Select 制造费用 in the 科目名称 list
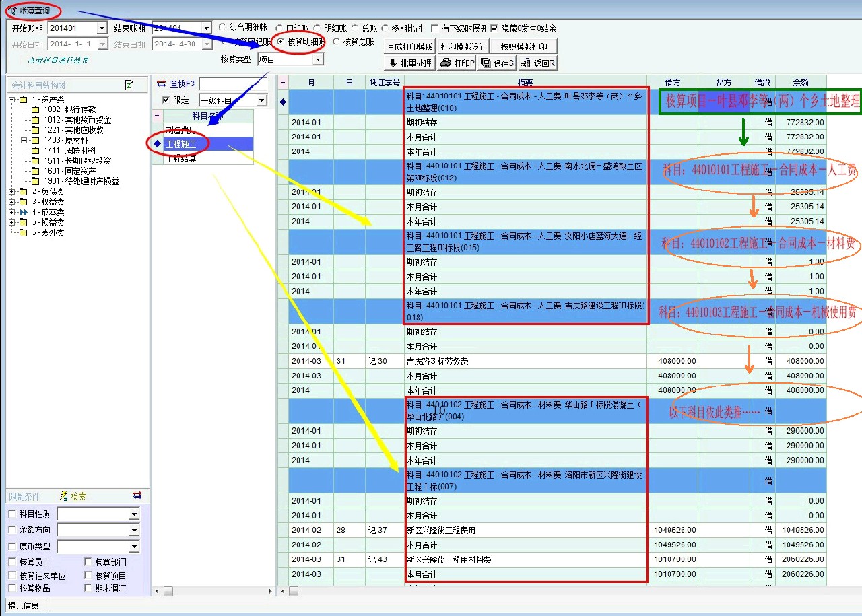 (181, 129)
